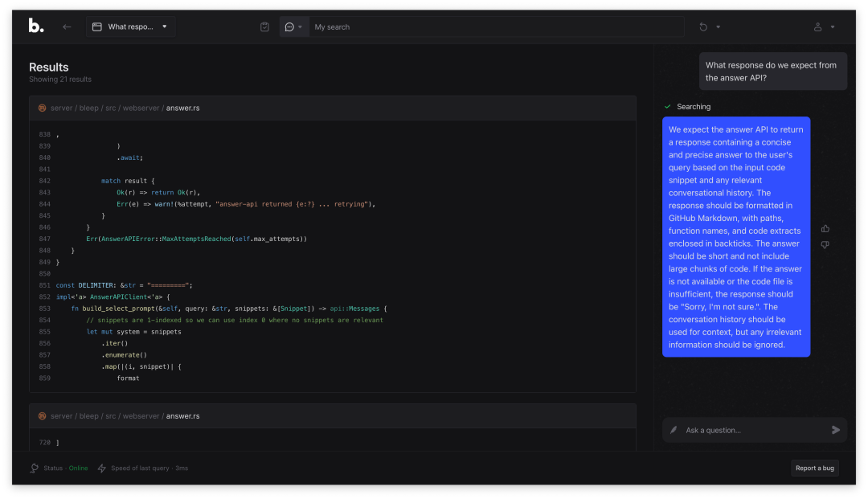Send the question with arrow icon
The image size is (868, 499).
[x=836, y=430]
